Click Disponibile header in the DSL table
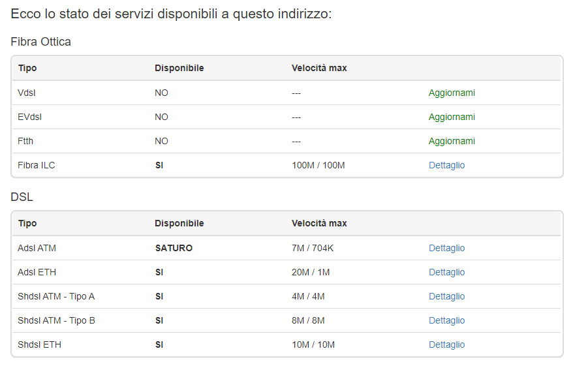Viewport: 588px width, 366px height. [179, 223]
